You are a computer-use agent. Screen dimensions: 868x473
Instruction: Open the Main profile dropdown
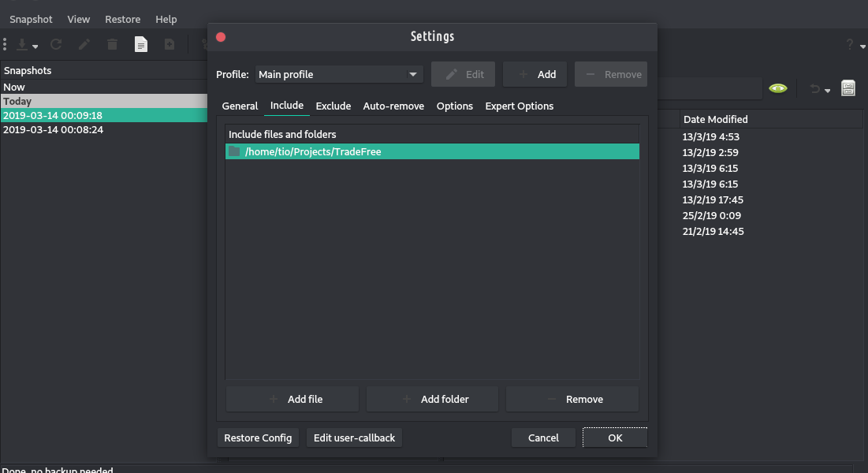(339, 74)
